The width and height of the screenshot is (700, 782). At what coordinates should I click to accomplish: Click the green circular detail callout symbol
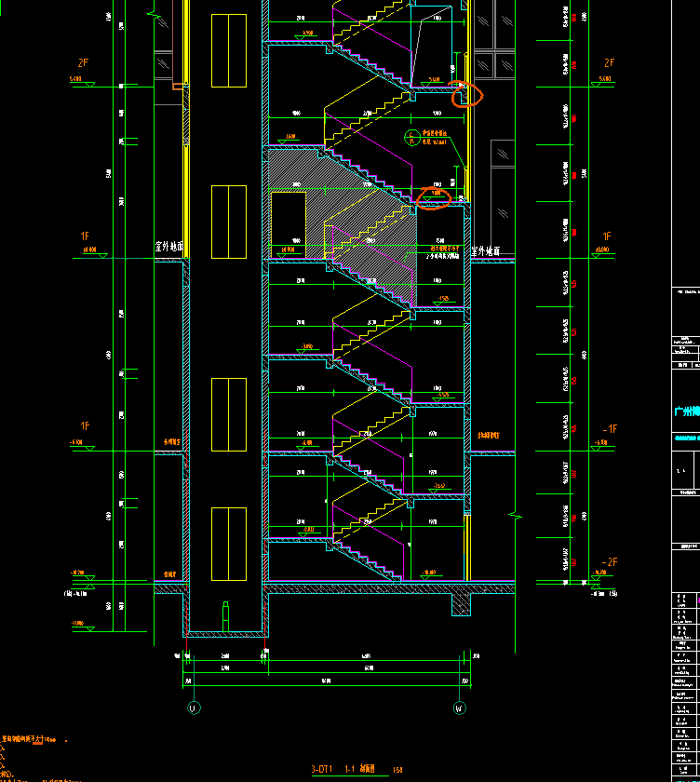point(411,137)
